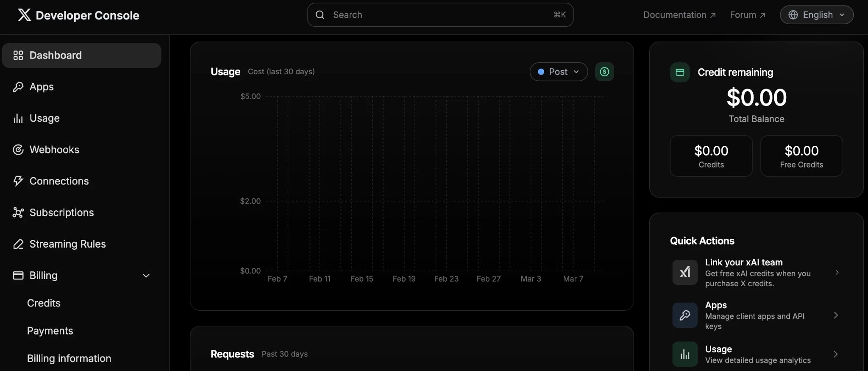Viewport: 868px width, 371px height.
Task: Click Cost (last 30 days) label
Action: pyautogui.click(x=281, y=72)
